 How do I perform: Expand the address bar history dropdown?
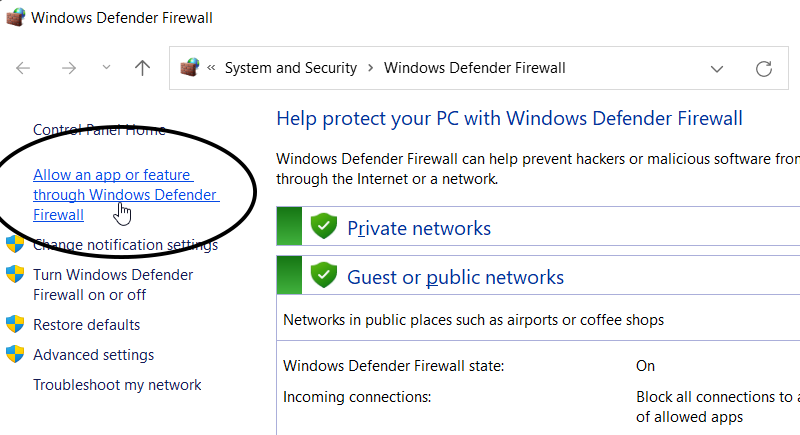(717, 69)
